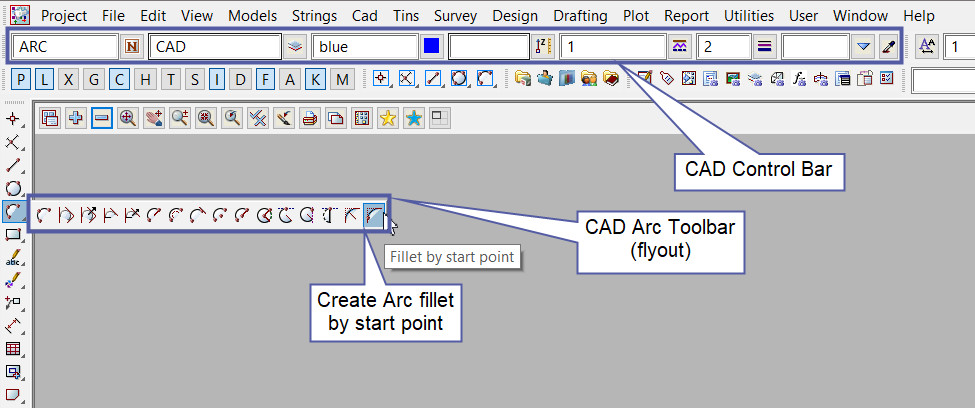The image size is (975, 408).
Task: Click the tag icon in second toolbar row
Action: [667, 78]
